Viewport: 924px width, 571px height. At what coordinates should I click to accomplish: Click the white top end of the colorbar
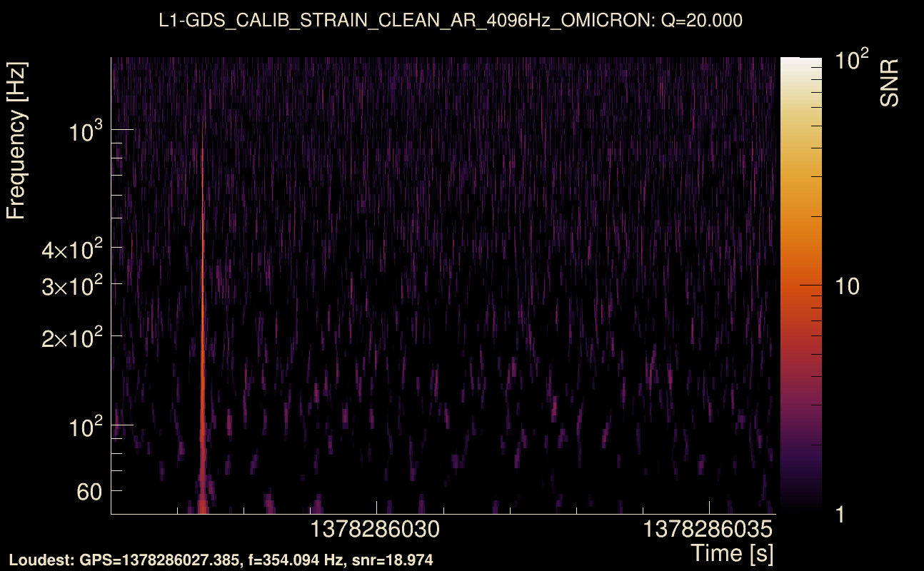[x=800, y=64]
